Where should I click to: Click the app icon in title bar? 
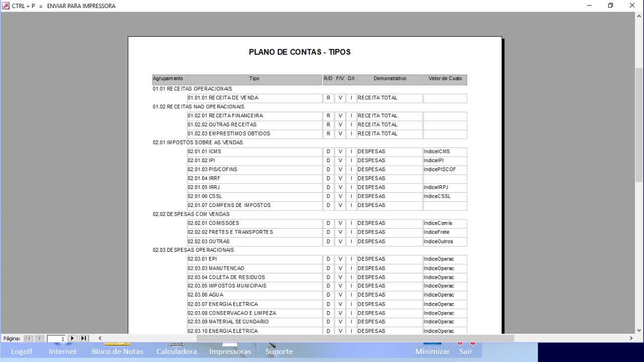pyautogui.click(x=6, y=6)
